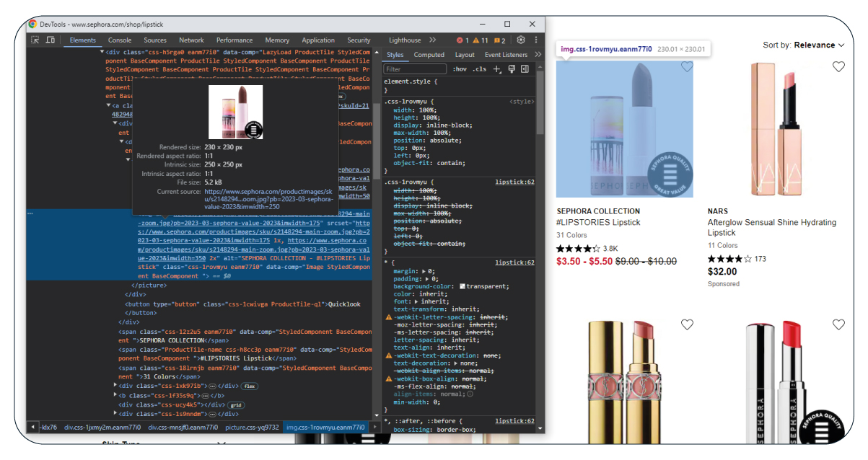
Task: Open the Application tab
Action: (x=318, y=40)
